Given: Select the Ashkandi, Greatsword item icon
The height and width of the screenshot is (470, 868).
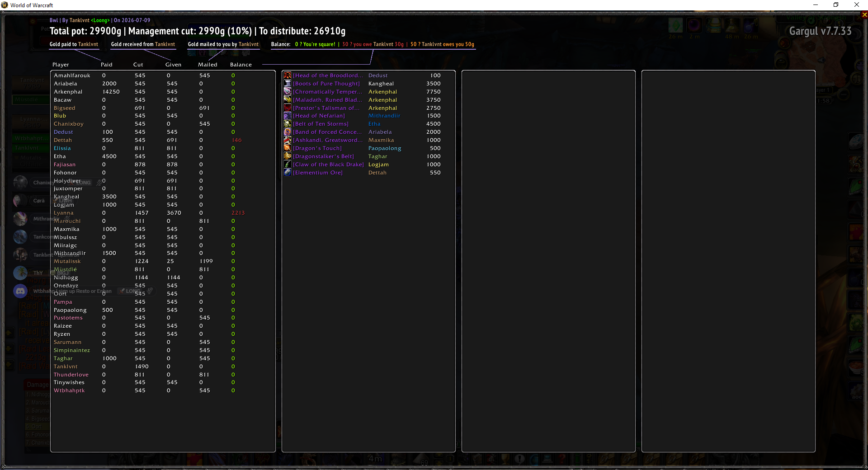Looking at the screenshot, I should pos(288,140).
